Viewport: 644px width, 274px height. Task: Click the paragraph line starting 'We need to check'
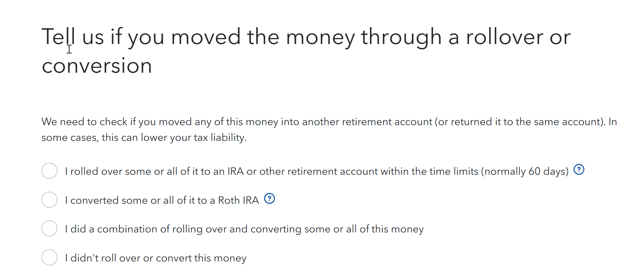tap(329, 122)
